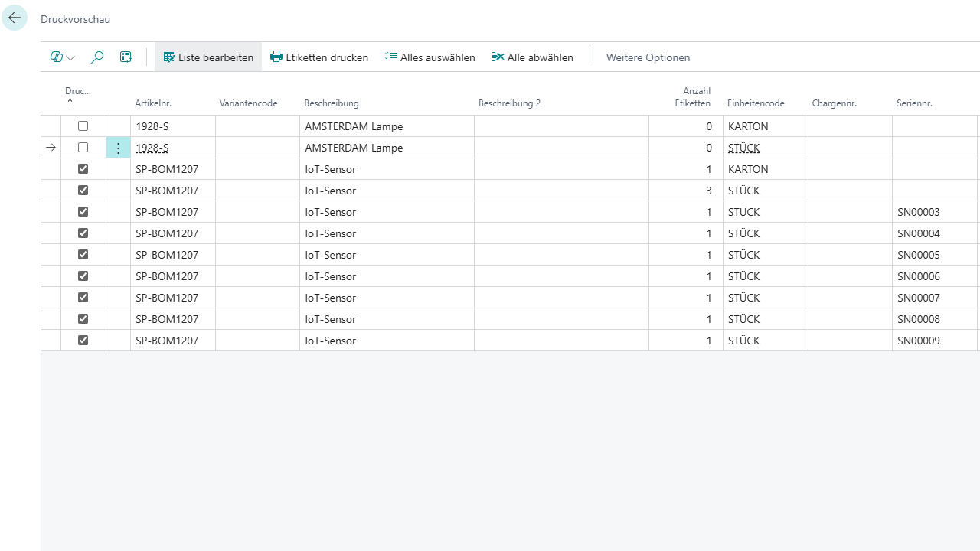This screenshot has width=980, height=551.
Task: Open the Artikelnr. column header menu
Action: pos(153,103)
